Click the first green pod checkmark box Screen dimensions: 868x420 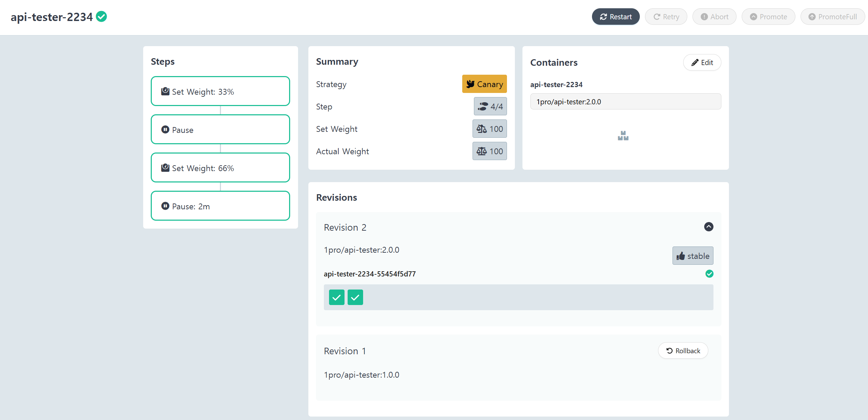(x=336, y=297)
